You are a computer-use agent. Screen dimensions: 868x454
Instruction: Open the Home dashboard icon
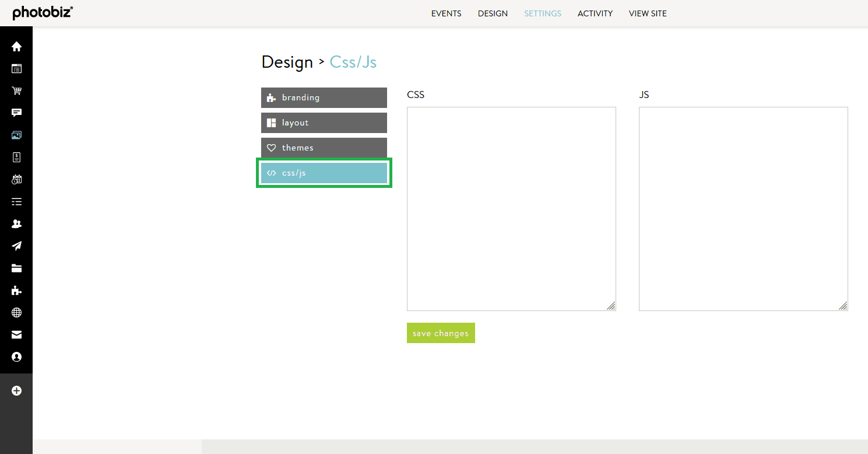pos(16,46)
